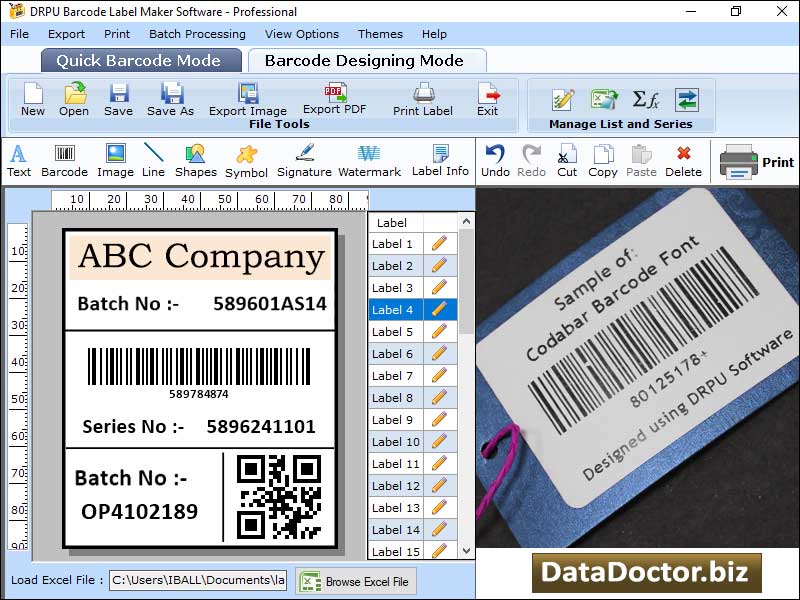Viewport: 800px width, 600px height.
Task: Open the Batch Processing menu
Action: coord(197,33)
